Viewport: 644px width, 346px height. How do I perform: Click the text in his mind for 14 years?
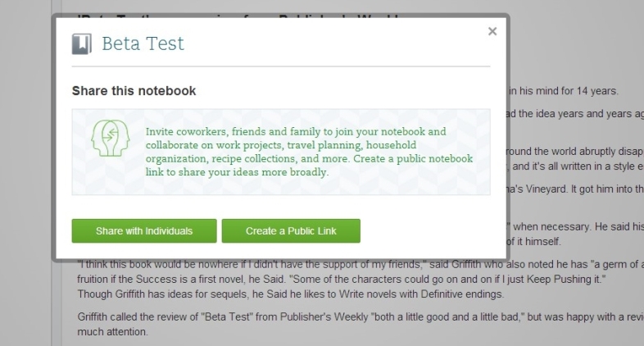(x=564, y=91)
